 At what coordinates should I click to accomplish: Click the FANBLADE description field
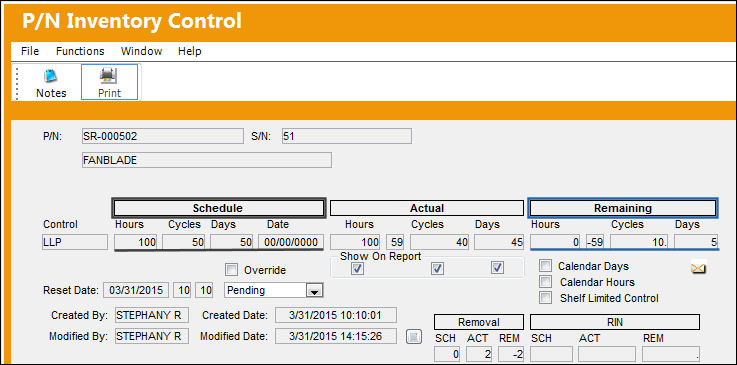207,160
